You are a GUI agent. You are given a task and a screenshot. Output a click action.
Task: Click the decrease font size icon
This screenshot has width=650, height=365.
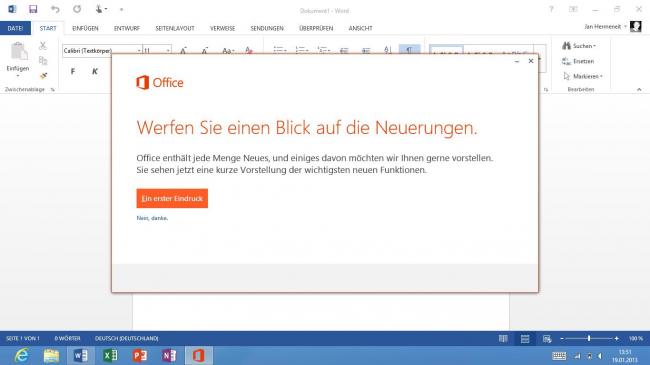(205, 51)
